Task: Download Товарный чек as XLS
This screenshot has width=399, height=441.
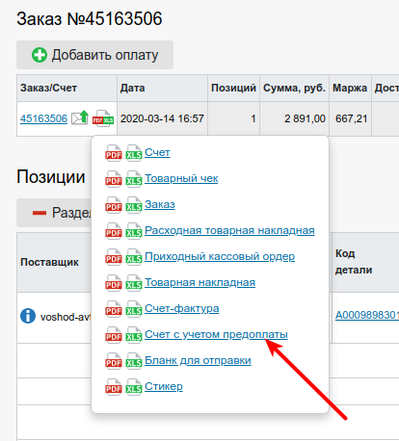Action: pos(134,179)
